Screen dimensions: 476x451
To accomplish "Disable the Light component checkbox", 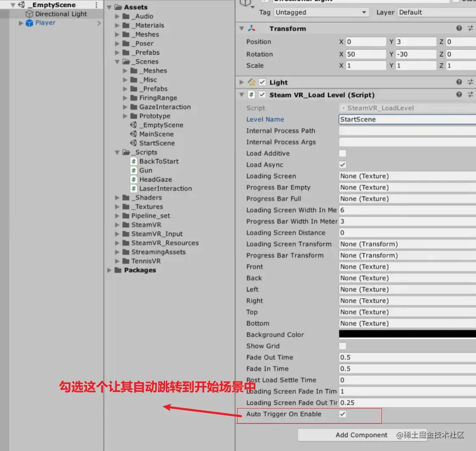I will coord(262,82).
